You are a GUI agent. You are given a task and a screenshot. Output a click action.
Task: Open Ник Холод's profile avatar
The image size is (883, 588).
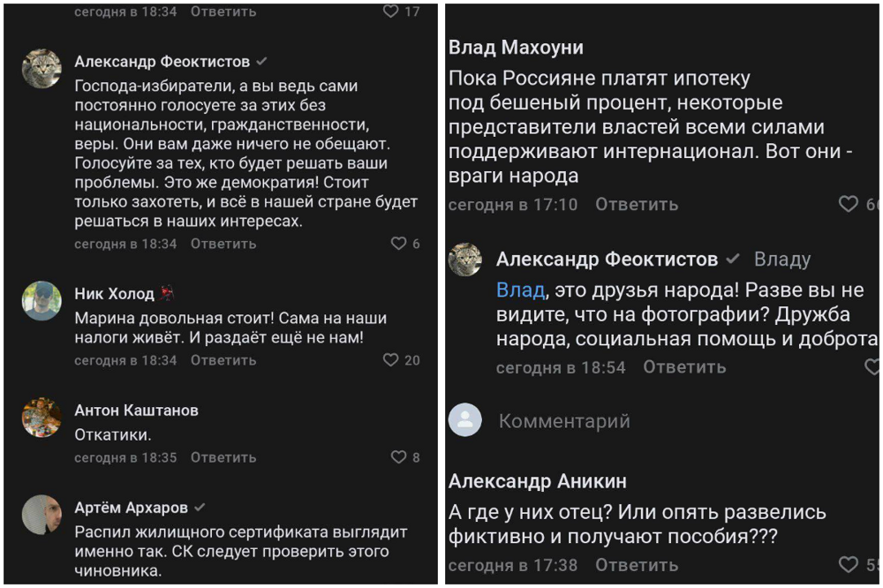pos(41,300)
